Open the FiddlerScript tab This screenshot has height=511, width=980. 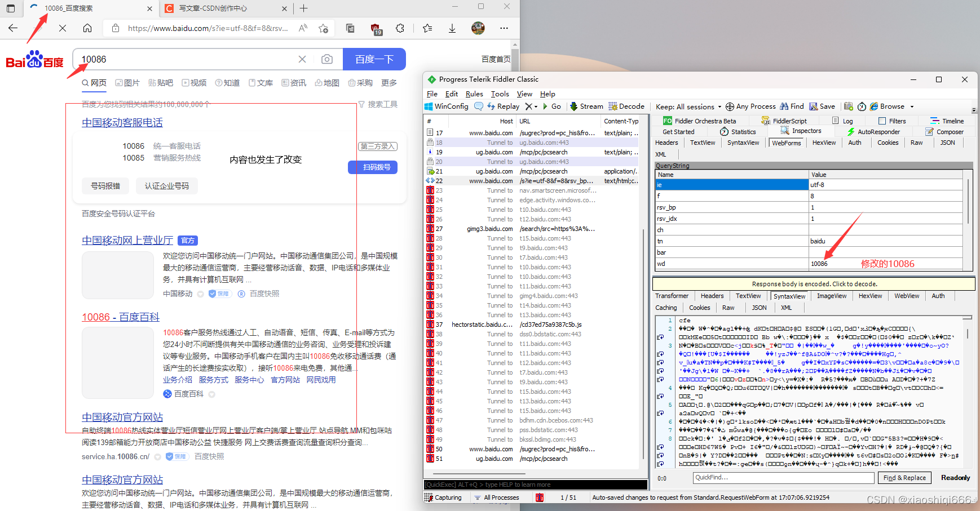point(784,121)
